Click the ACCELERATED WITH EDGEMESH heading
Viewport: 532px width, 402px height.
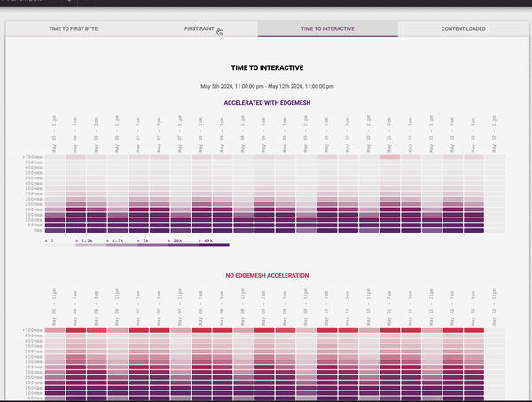[268, 103]
